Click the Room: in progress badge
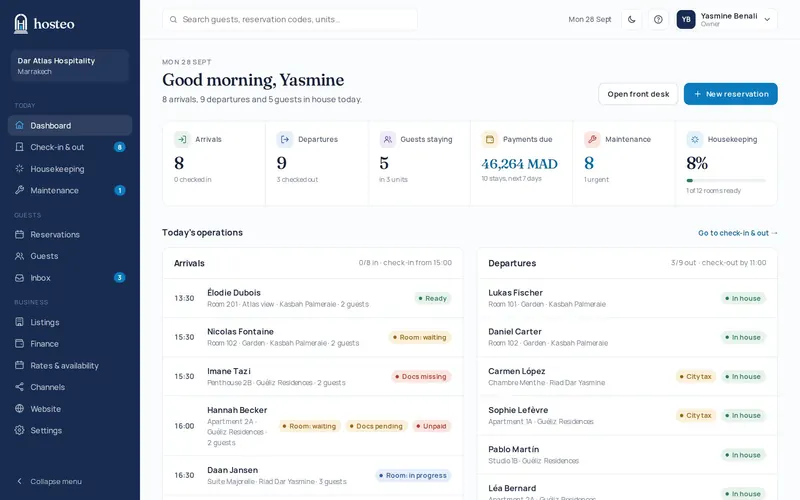 click(413, 476)
